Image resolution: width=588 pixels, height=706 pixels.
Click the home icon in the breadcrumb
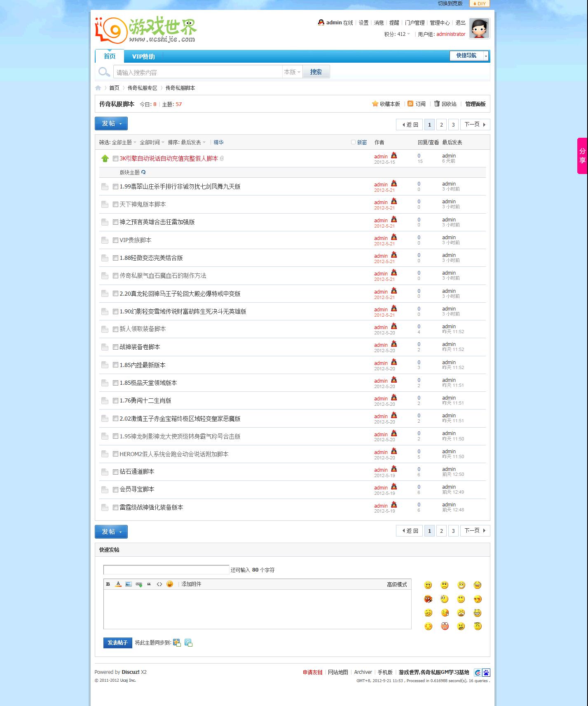(x=98, y=88)
